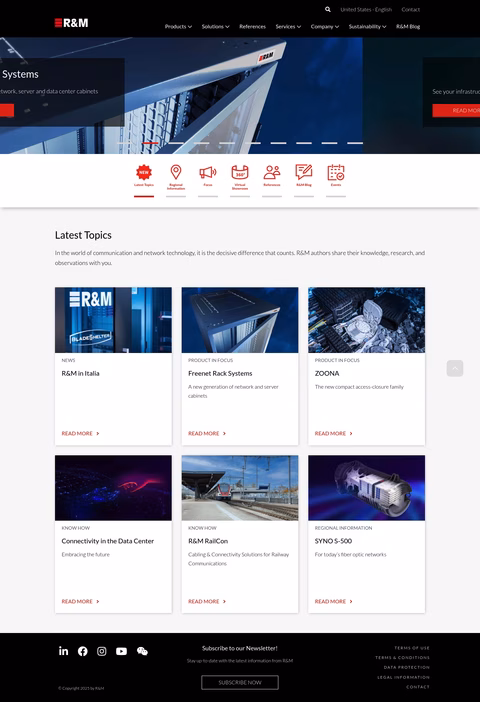The width and height of the screenshot is (480, 702).
Task: Click the red Read More banner button on right slide
Action: pyautogui.click(x=456, y=111)
